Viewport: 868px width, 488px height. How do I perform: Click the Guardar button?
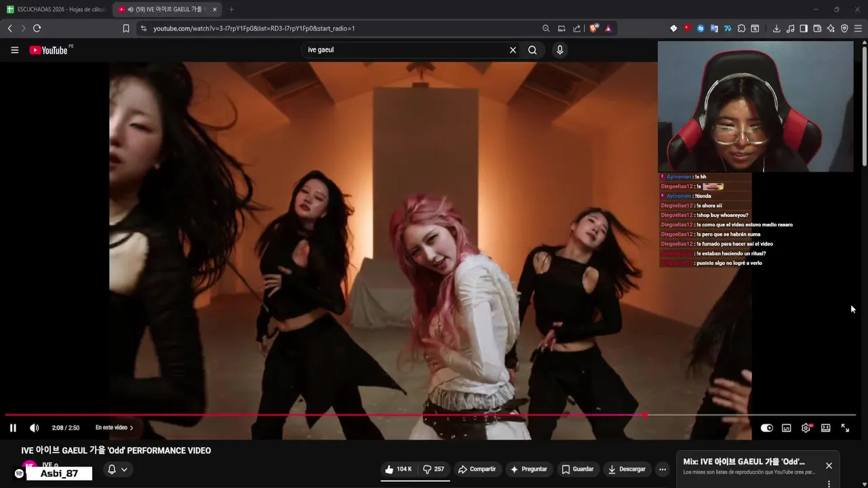(578, 469)
